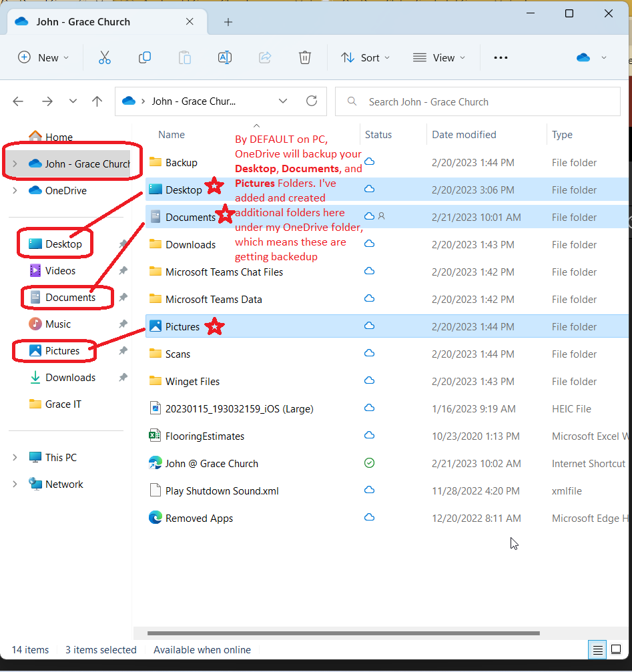
Task: Click Available when online status text
Action: click(x=202, y=650)
